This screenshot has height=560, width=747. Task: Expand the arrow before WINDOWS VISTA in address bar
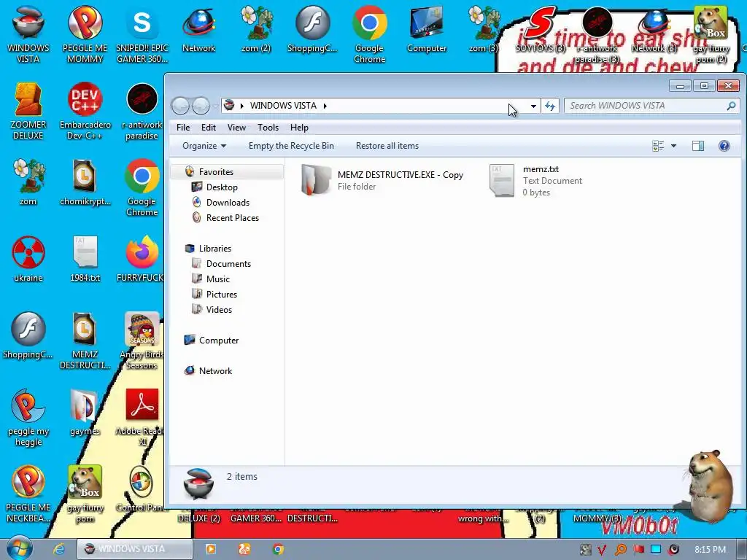242,106
